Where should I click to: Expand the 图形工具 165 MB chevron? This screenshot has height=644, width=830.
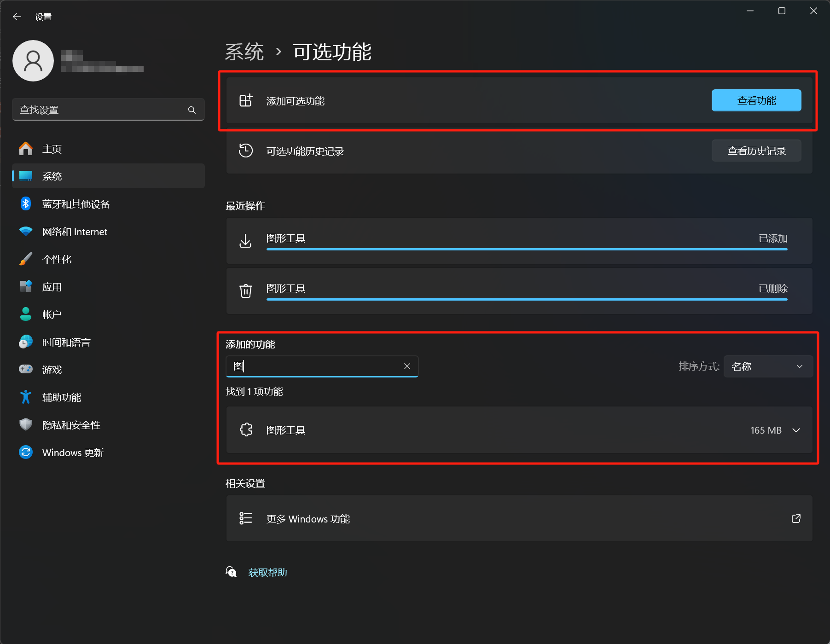796,430
